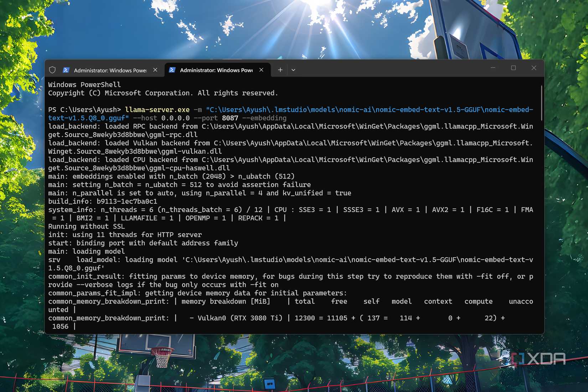Screen dimensions: 588x392
Task: Click the 'Copyright (C) Microsoft Corporation' line
Action: tap(163, 93)
